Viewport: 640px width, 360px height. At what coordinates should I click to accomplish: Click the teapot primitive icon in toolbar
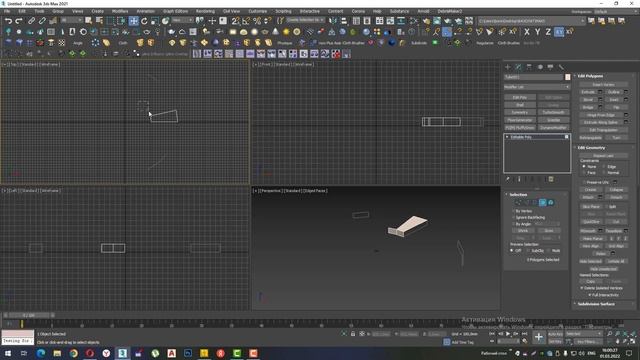pos(172,32)
